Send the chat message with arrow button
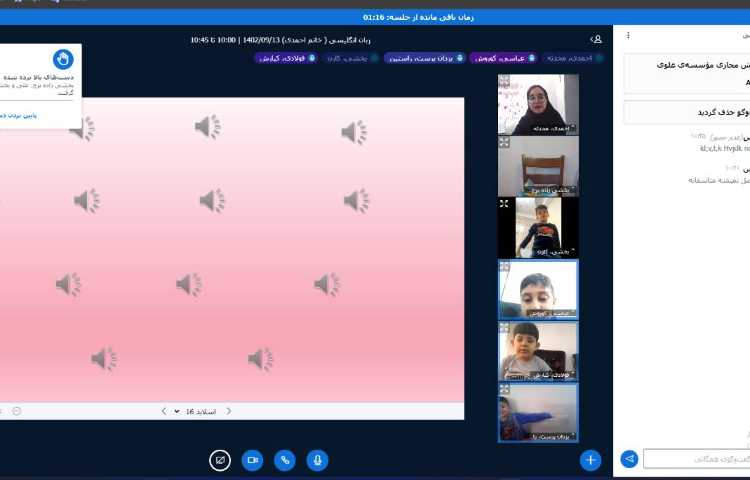The image size is (750, 480). click(629, 459)
